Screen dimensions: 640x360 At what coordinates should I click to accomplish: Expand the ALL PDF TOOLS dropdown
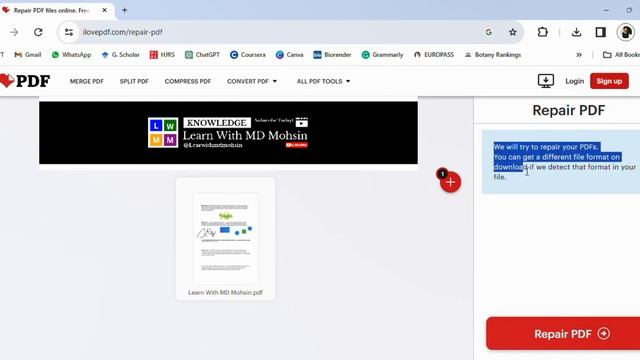[323, 81]
